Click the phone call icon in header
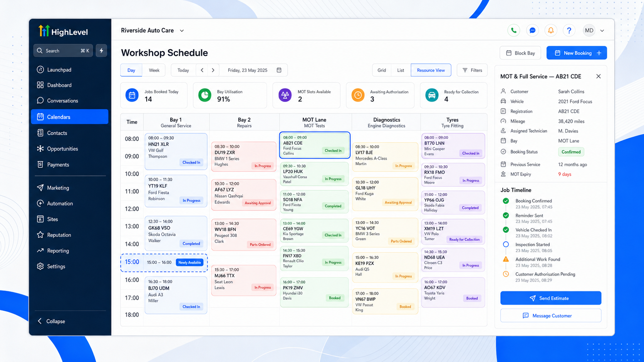The width and height of the screenshot is (644, 362). tap(513, 30)
